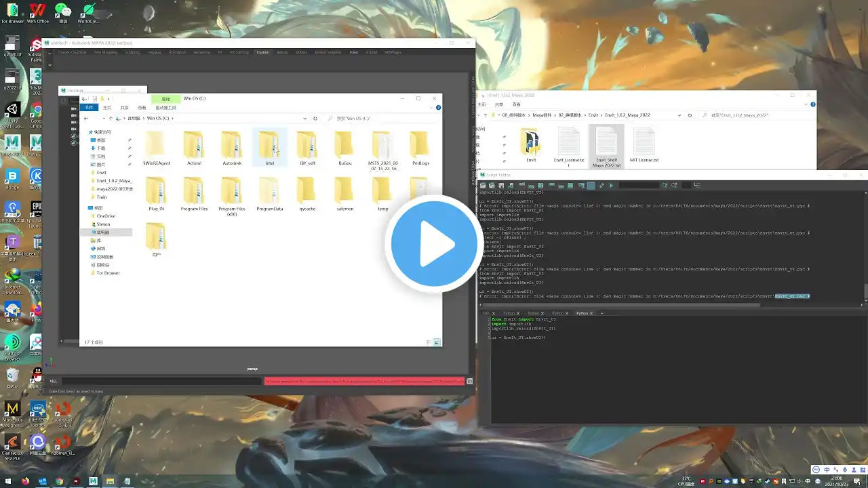Click the execute script play icon
This screenshot has width=868, height=488.
[x=611, y=185]
